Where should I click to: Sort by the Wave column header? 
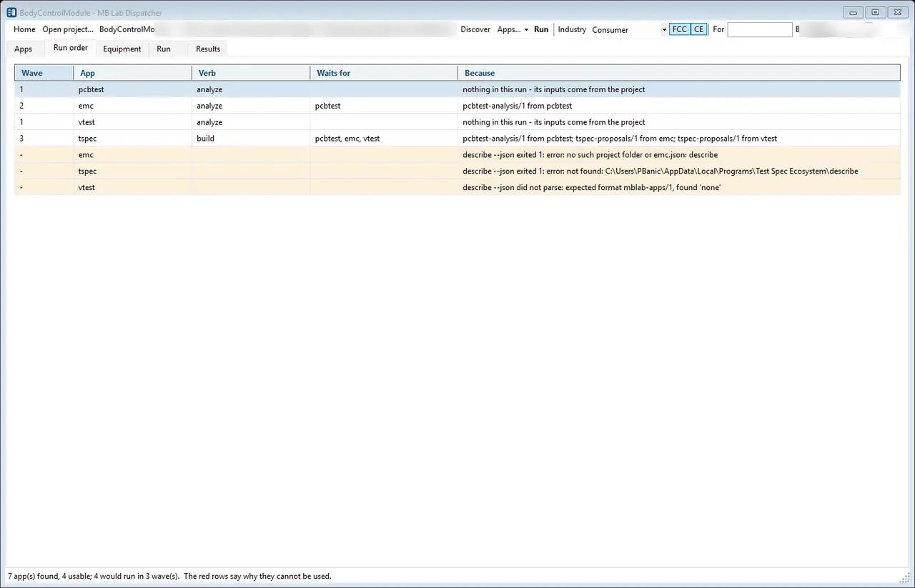(x=44, y=73)
